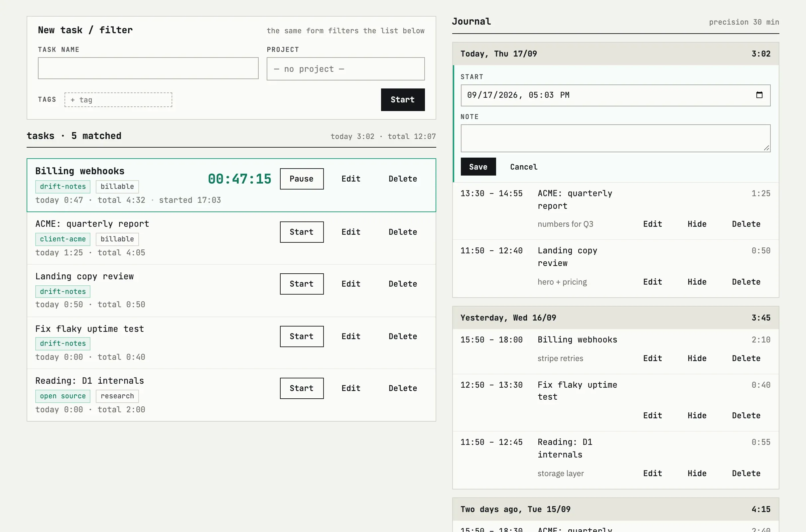This screenshot has height=532, width=806.
Task: Edit the ACME: quarterly report task
Action: [x=351, y=232]
